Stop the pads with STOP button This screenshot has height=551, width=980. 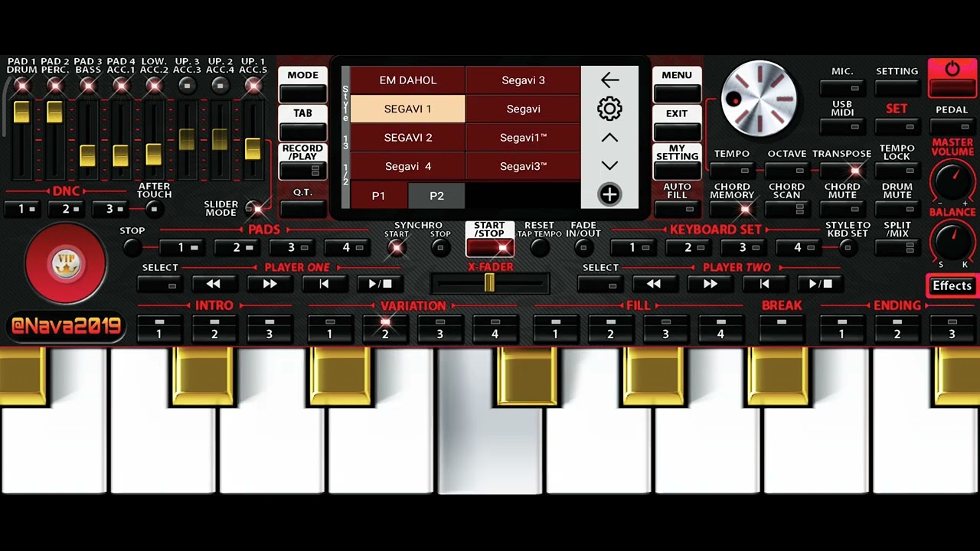pos(132,247)
